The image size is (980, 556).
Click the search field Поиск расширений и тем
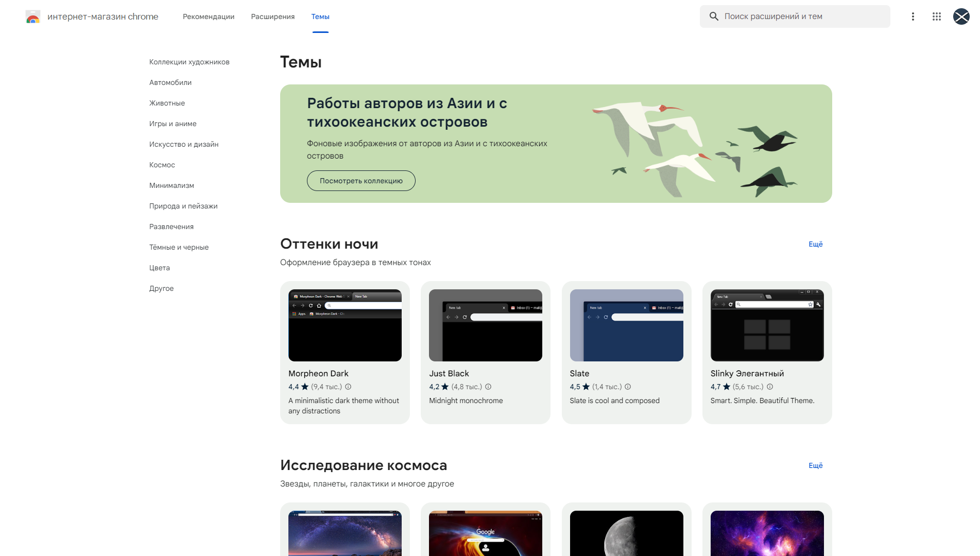795,16
